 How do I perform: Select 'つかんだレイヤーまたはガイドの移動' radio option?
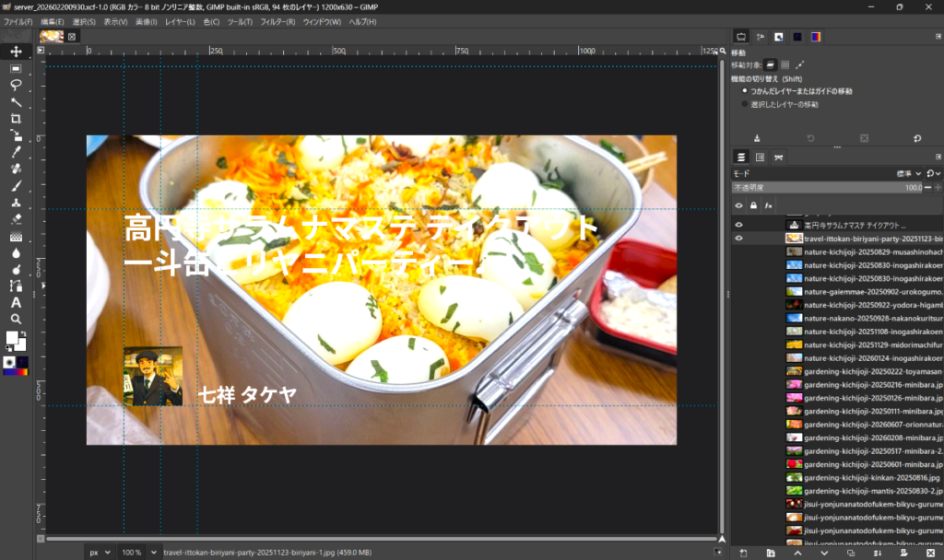[x=745, y=91]
